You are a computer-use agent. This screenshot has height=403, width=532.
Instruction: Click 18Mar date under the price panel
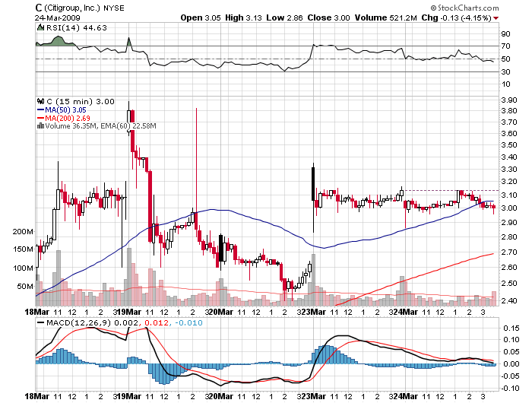pos(37,312)
